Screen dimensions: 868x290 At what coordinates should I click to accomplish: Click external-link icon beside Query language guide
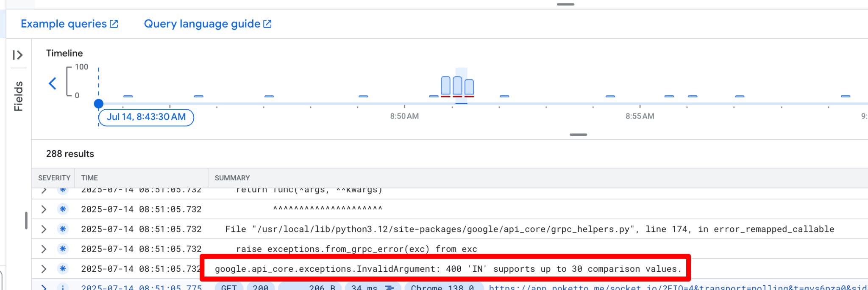267,24
